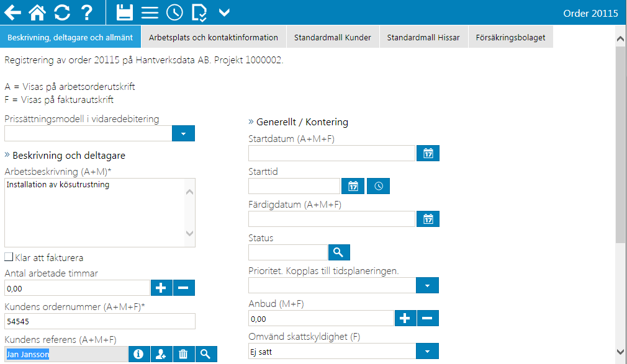
Task: Click Kundens referens field Jan Jansson
Action: click(66, 354)
